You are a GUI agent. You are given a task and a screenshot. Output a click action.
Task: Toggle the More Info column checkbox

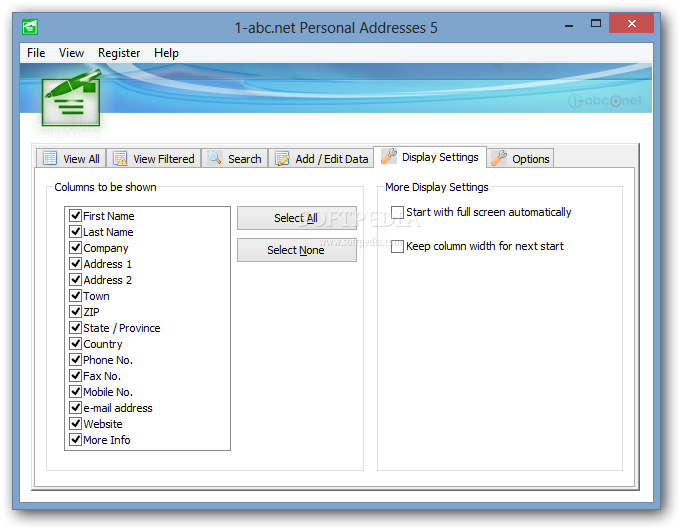76,440
